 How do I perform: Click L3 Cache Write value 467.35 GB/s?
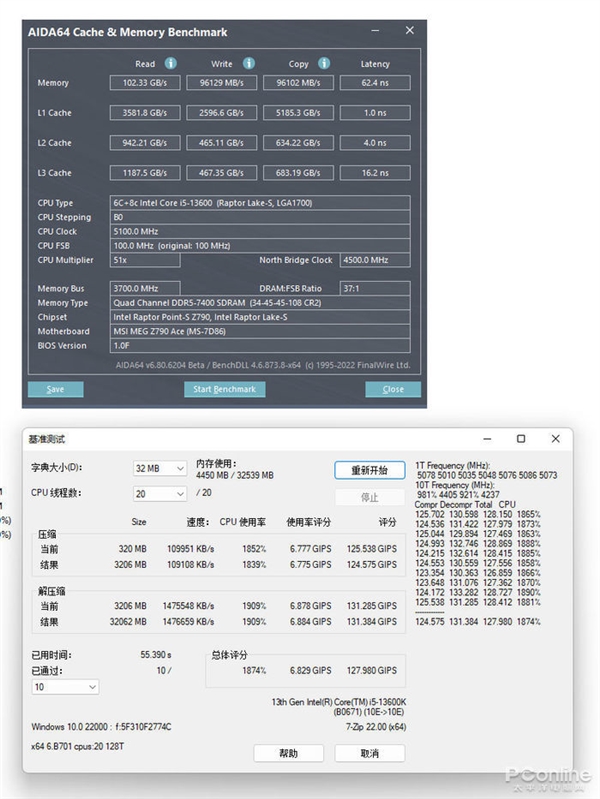tap(222, 173)
